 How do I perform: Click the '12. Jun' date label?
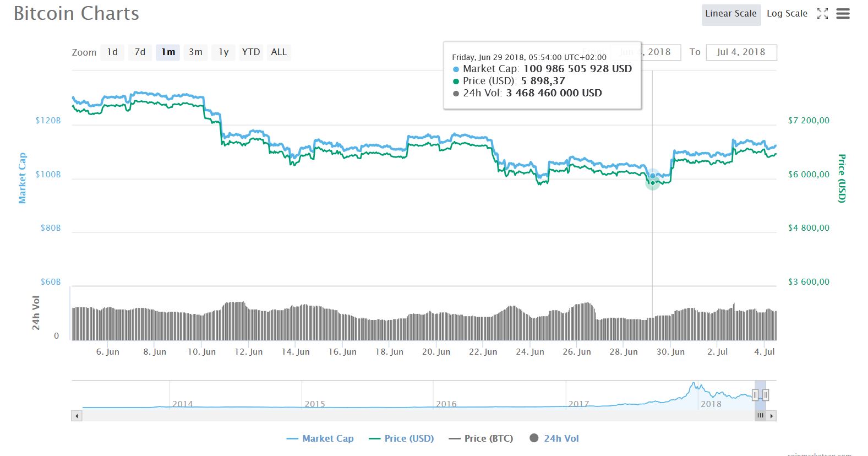coord(249,352)
